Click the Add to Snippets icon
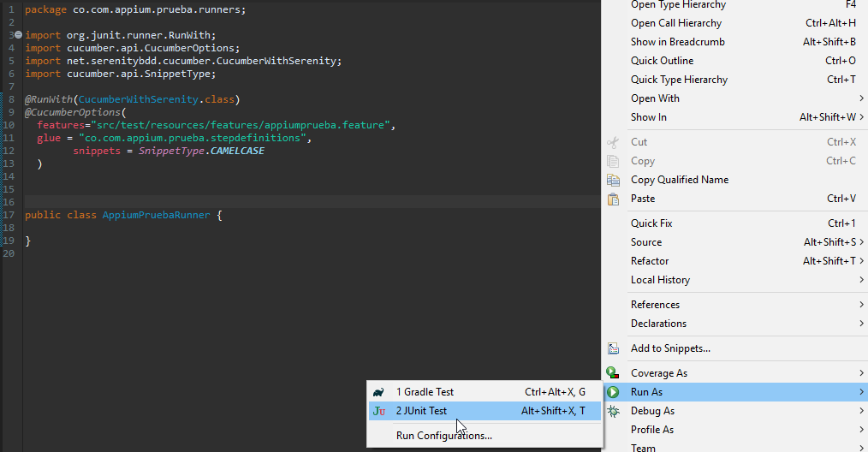The image size is (868, 452). pos(613,348)
